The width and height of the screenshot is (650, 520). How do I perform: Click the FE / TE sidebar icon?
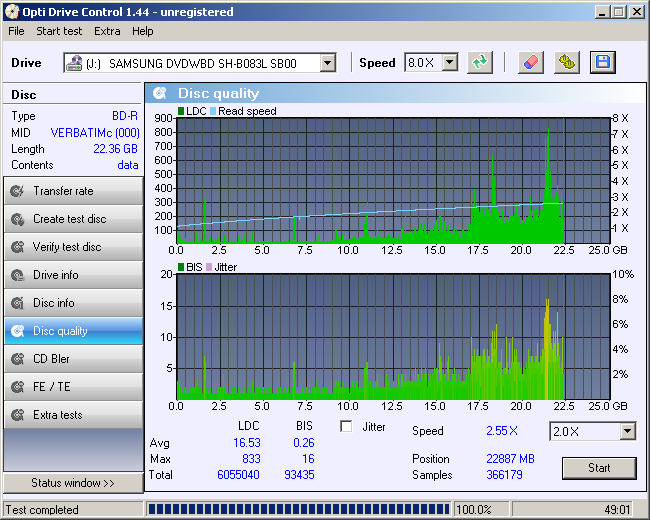click(x=17, y=387)
